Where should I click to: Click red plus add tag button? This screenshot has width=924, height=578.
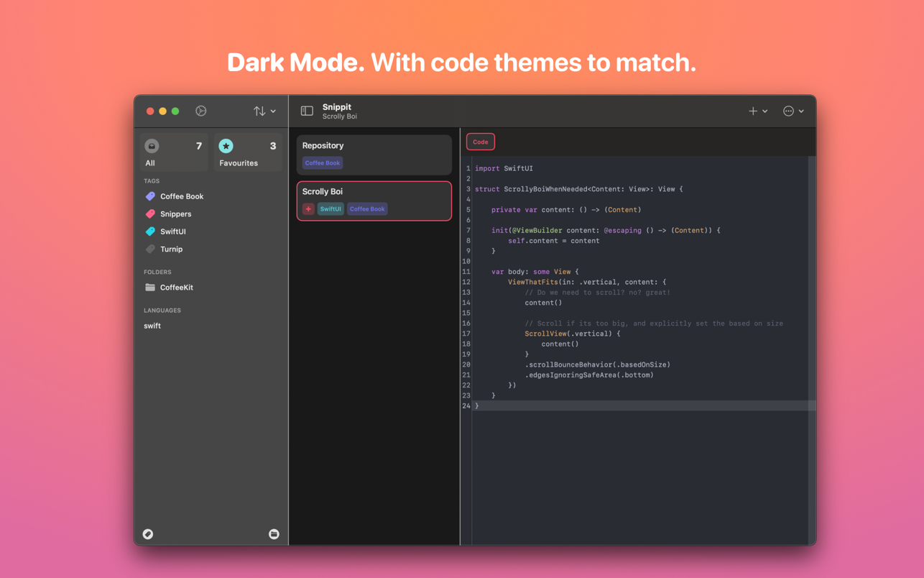click(x=308, y=209)
